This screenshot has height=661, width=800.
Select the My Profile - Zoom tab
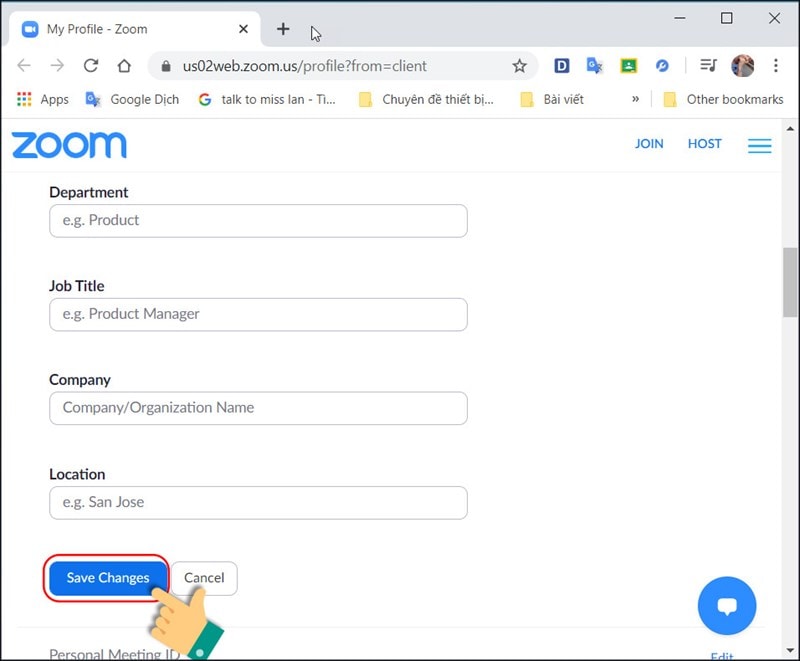pos(130,29)
